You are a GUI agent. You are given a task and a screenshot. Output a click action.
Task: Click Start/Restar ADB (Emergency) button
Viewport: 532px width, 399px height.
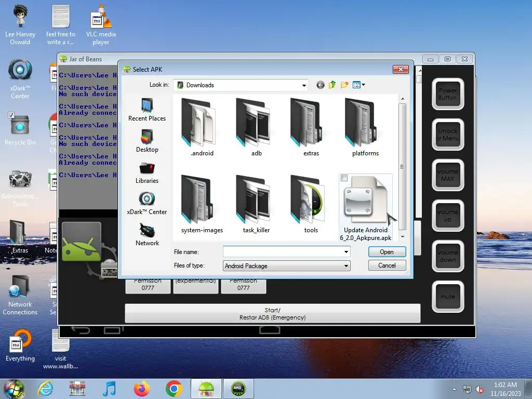point(272,313)
